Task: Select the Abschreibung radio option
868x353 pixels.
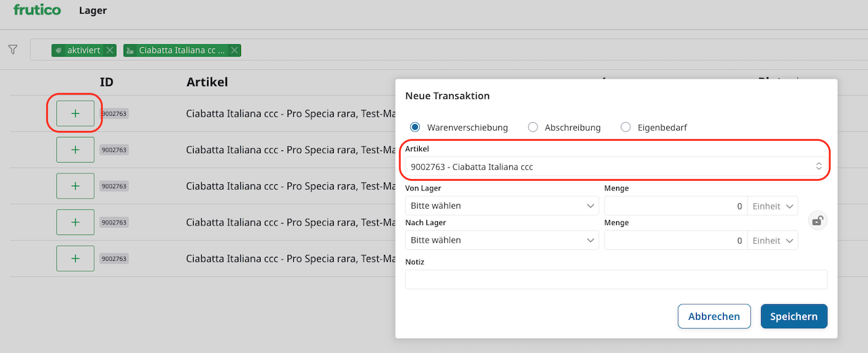Action: pyautogui.click(x=533, y=127)
